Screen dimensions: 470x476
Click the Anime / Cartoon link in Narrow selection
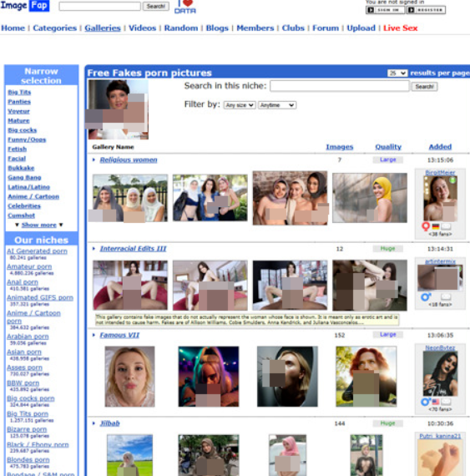(x=33, y=197)
